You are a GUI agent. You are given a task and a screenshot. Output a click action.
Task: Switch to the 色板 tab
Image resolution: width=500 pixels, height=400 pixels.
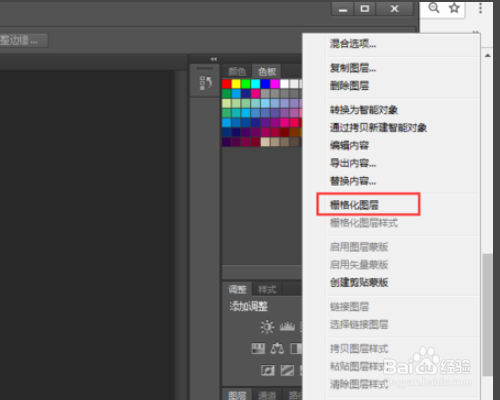267,71
